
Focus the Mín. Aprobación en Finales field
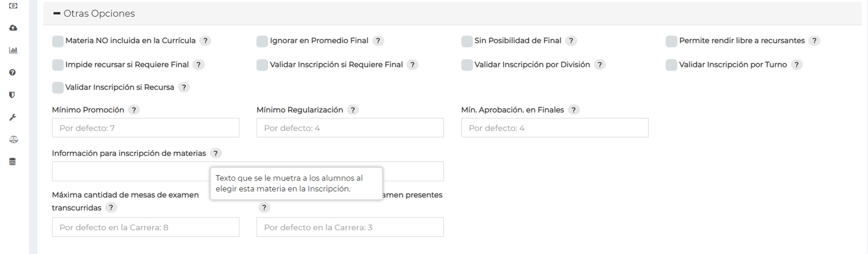[x=554, y=128]
